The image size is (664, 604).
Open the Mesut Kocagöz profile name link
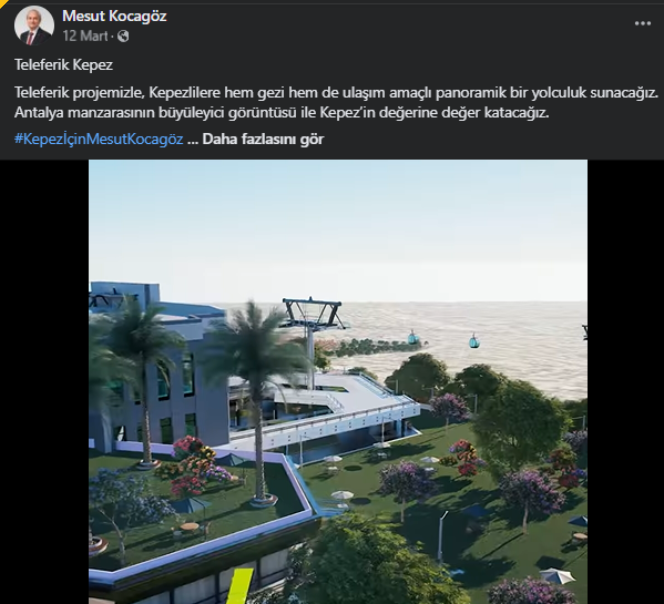(x=114, y=16)
